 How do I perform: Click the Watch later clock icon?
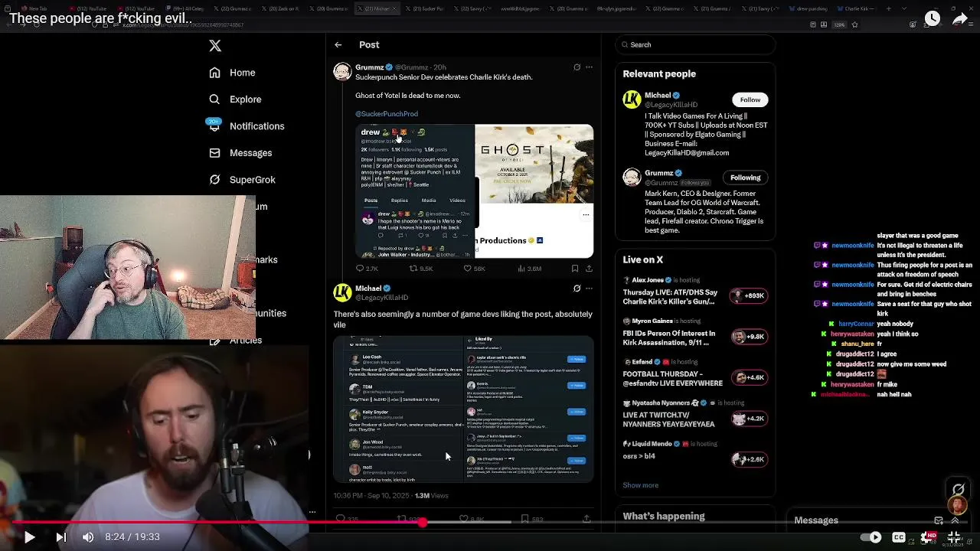tap(932, 18)
